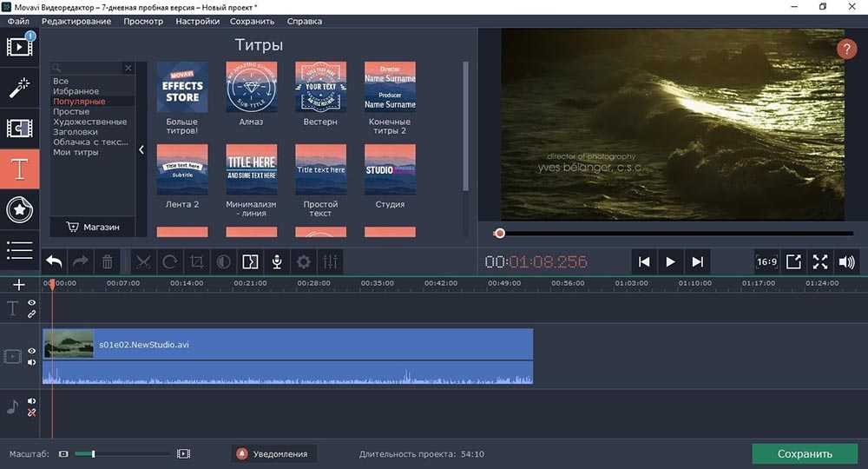Toggle titles track visibility eye
The width and height of the screenshot is (868, 469).
(32, 303)
